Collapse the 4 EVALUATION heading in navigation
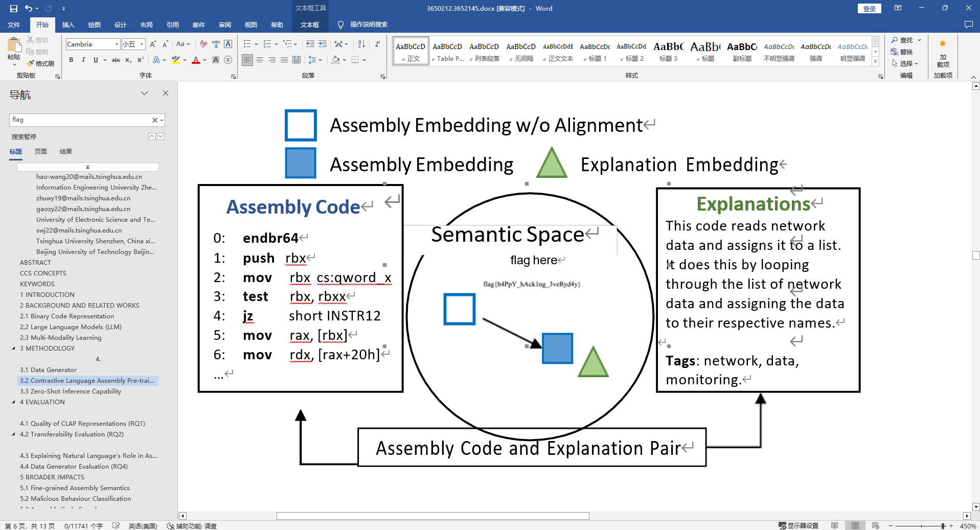 click(13, 402)
